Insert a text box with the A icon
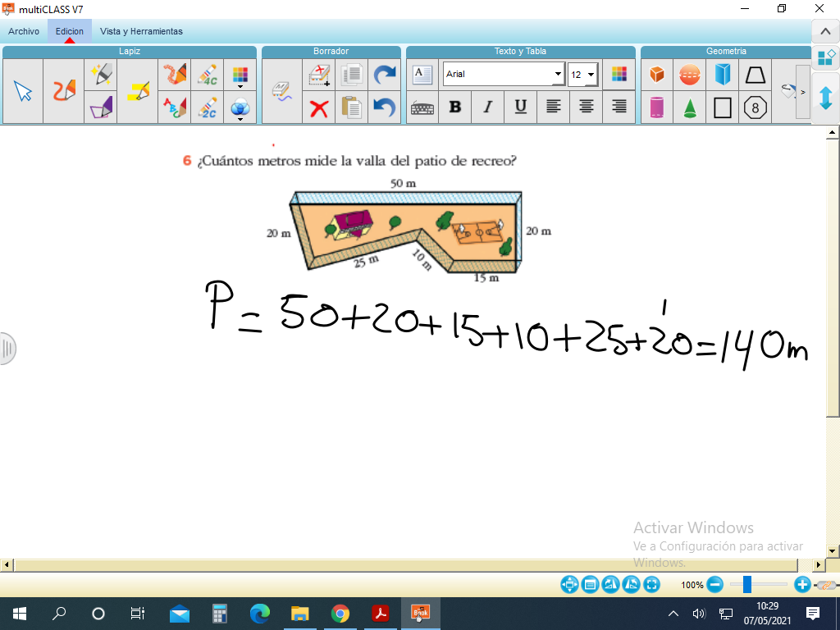The width and height of the screenshot is (840, 630). (x=422, y=75)
